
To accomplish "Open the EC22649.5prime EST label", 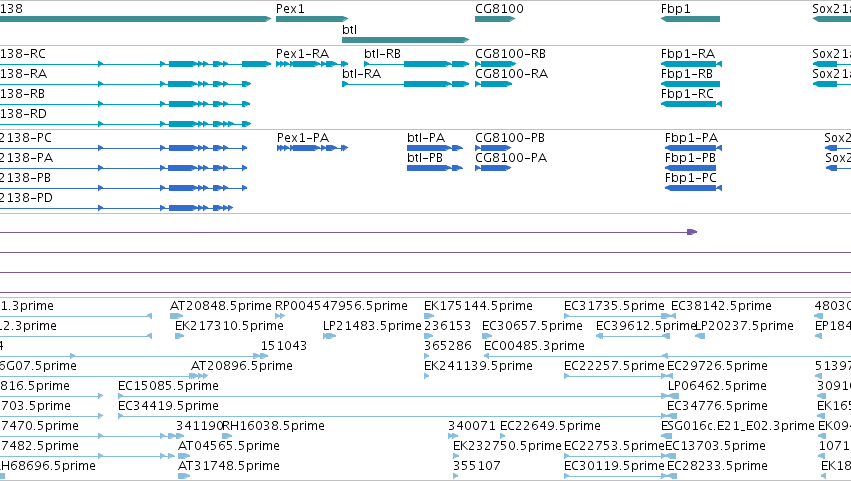I will 550,427.
